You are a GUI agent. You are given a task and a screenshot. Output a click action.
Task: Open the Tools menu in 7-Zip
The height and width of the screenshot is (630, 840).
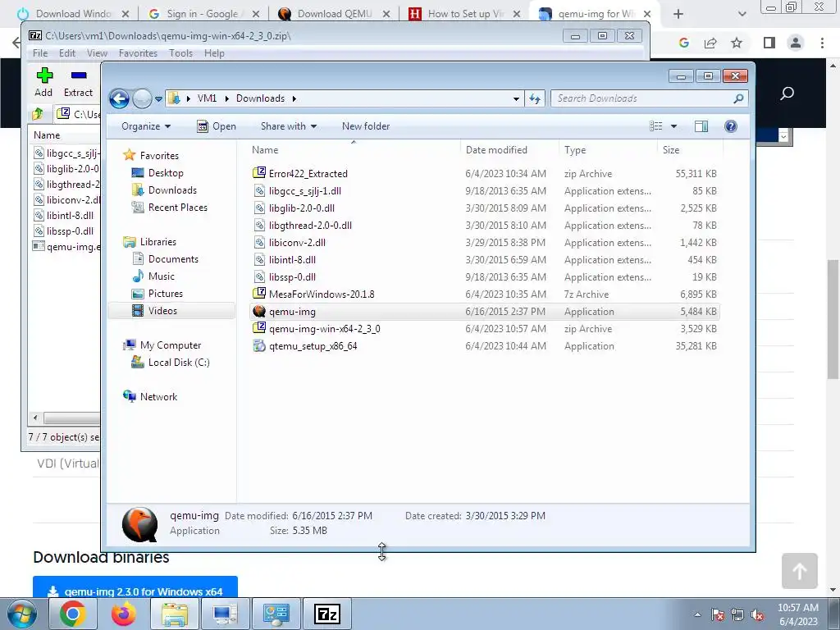[x=180, y=53]
